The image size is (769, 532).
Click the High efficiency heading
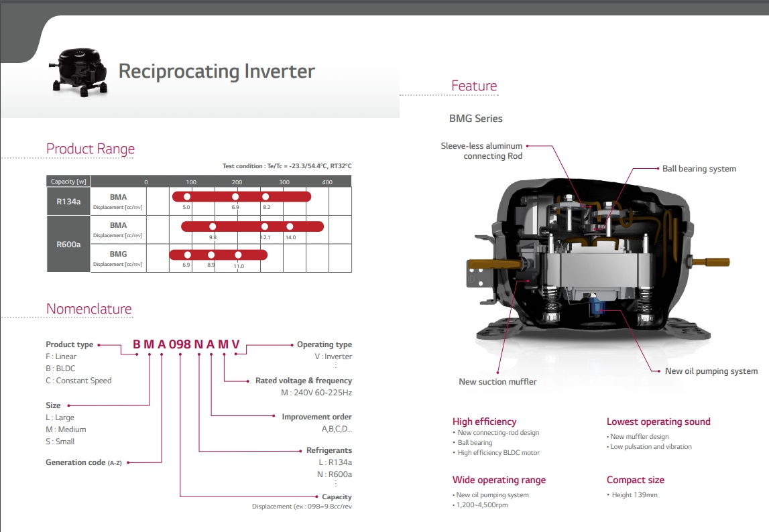point(484,421)
